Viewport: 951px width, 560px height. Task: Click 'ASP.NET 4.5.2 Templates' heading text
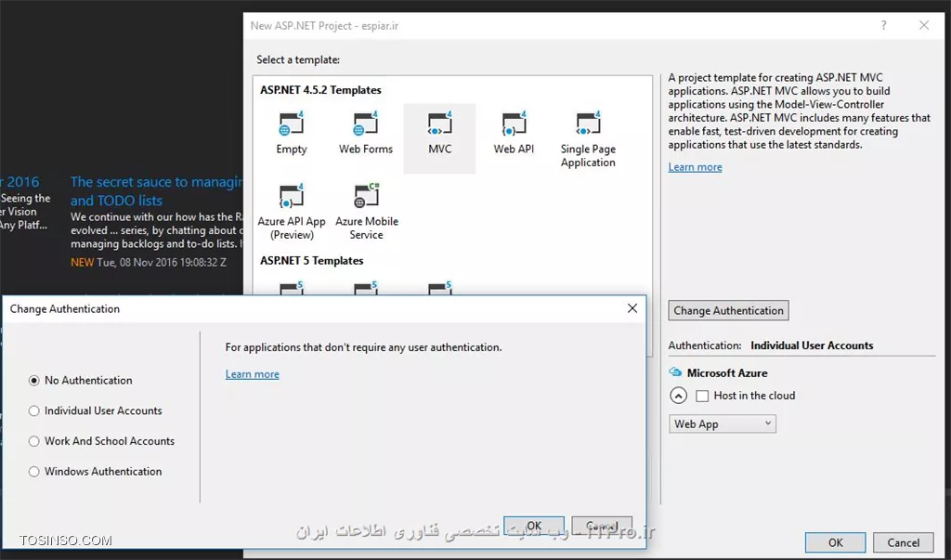click(320, 90)
